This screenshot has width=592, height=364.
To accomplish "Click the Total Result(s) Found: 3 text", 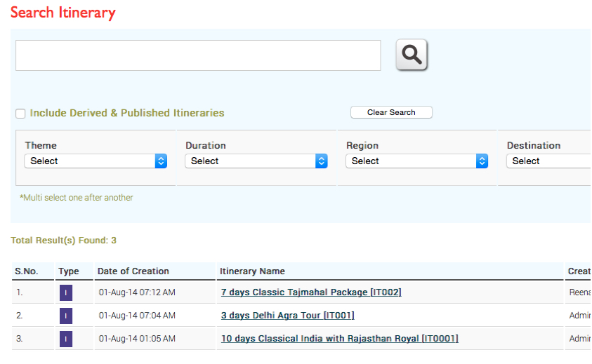I will coord(63,241).
